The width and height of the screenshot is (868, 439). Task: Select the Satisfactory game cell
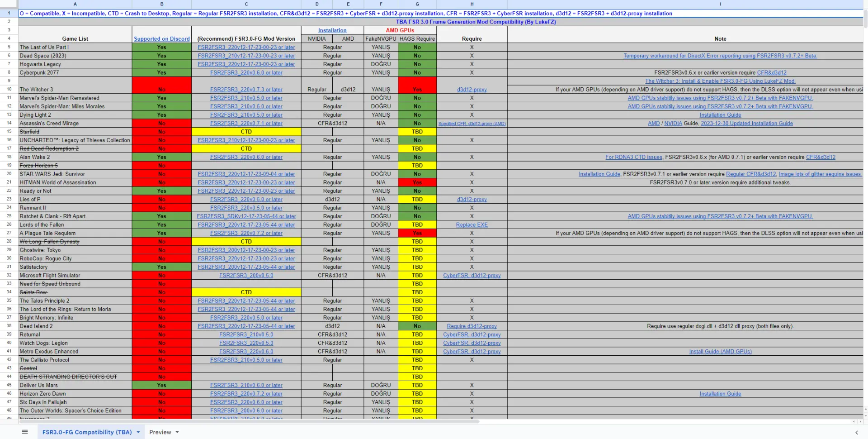click(x=75, y=267)
